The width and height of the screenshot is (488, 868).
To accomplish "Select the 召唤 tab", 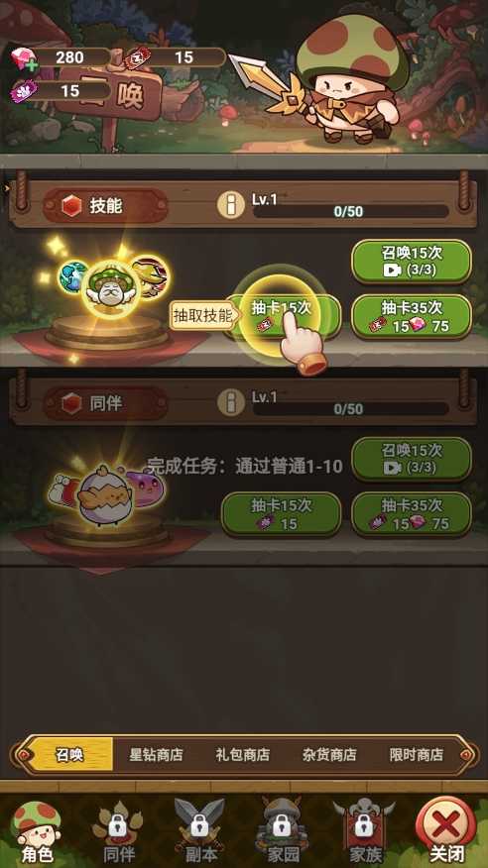I will point(69,754).
